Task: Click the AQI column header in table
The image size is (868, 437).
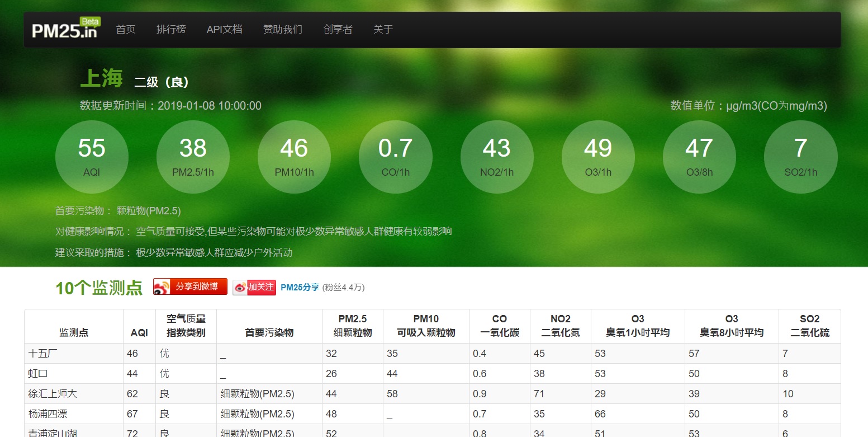Action: click(139, 332)
